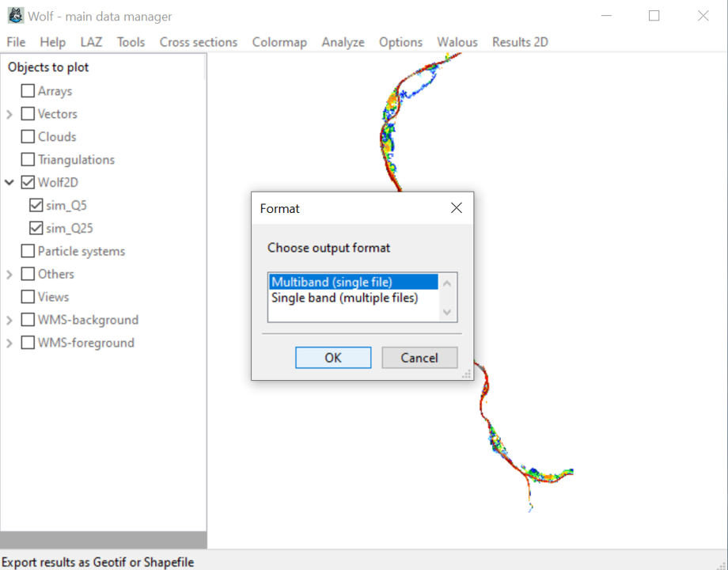This screenshot has height=570, width=728.
Task: Click the Wolf app icon in title bar
Action: point(15,16)
